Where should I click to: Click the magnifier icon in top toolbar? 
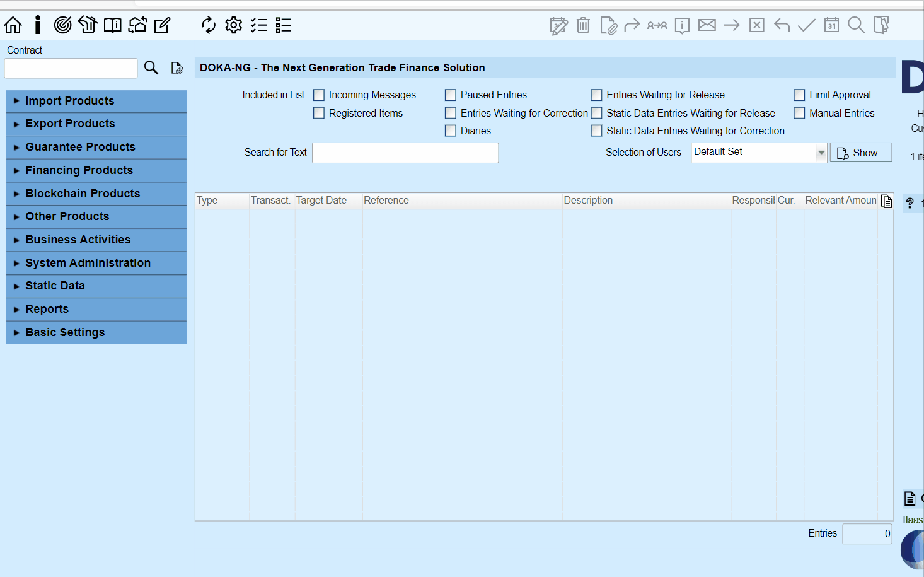click(856, 25)
